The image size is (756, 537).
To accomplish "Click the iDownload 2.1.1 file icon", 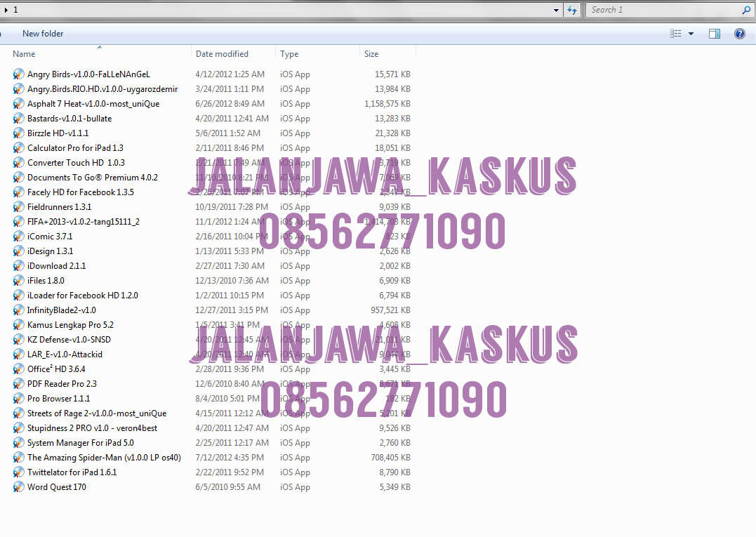I will [x=18, y=266].
